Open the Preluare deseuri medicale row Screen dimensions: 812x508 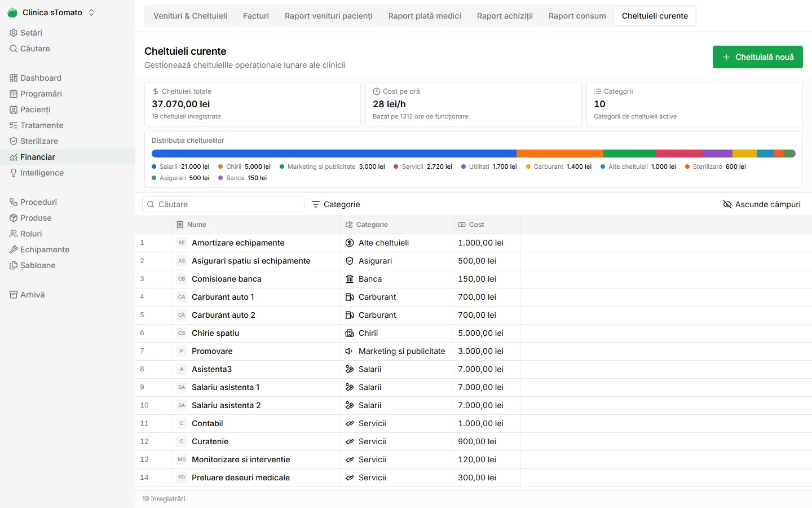(x=474, y=478)
